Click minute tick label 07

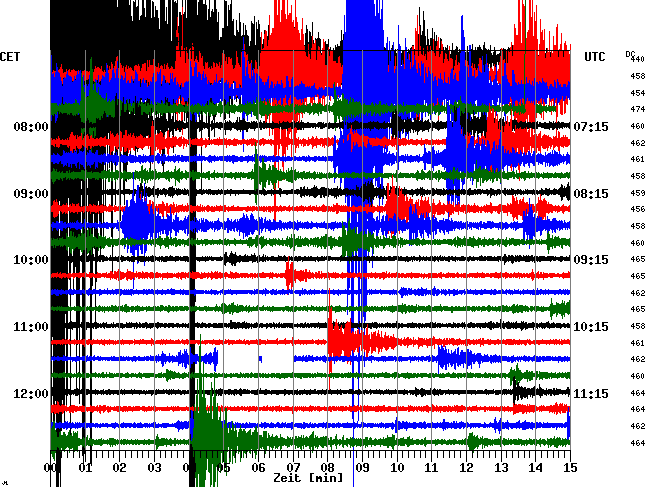click(x=293, y=468)
